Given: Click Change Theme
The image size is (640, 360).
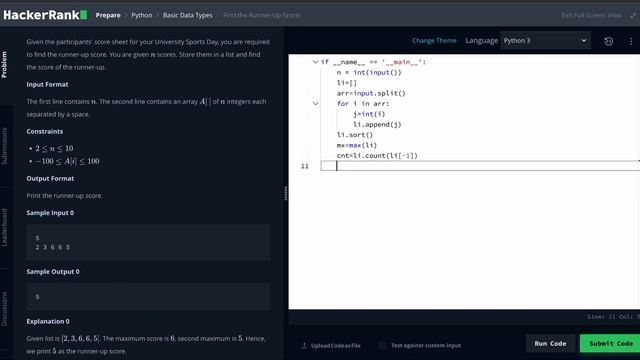Looking at the screenshot, I should pyautogui.click(x=434, y=40).
